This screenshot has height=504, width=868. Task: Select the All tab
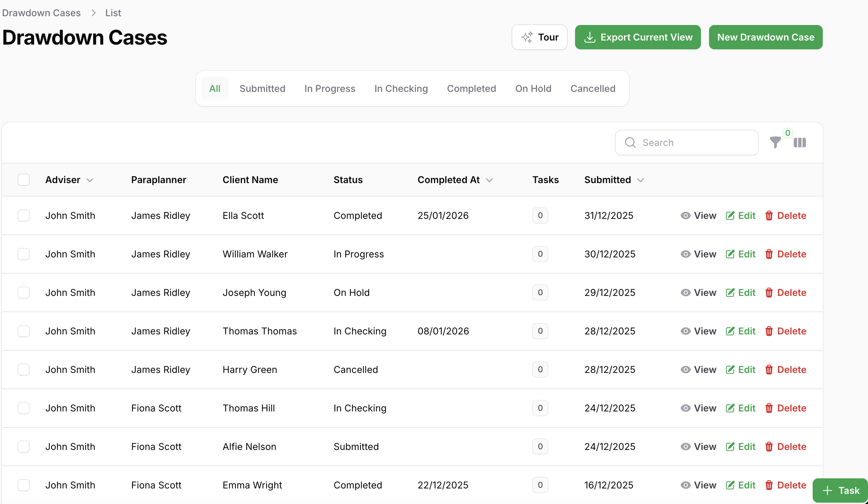point(215,89)
